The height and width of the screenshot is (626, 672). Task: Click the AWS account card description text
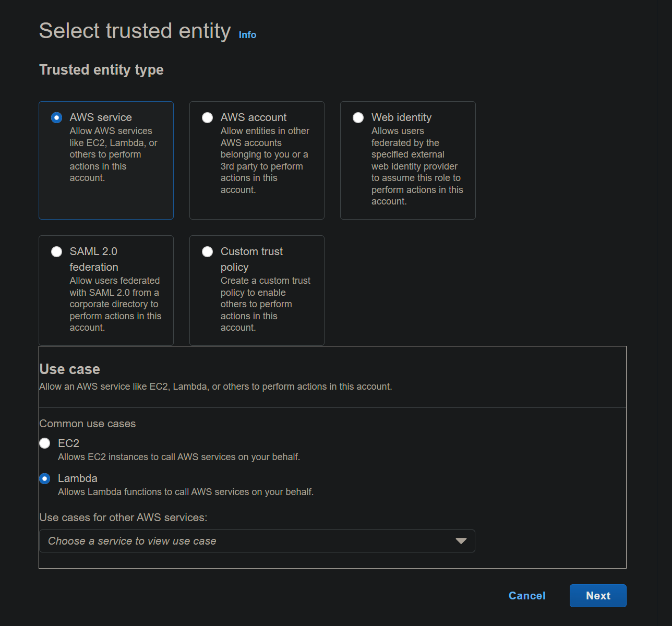click(265, 160)
